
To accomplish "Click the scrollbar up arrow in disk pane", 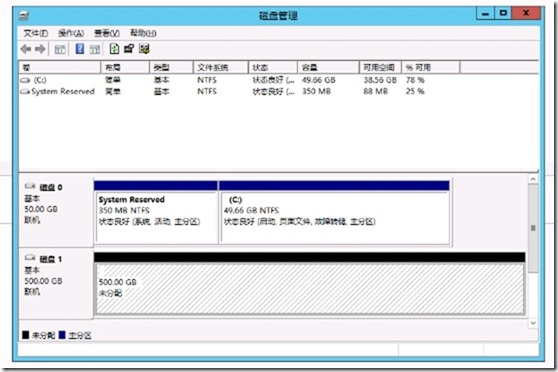I will [533, 179].
